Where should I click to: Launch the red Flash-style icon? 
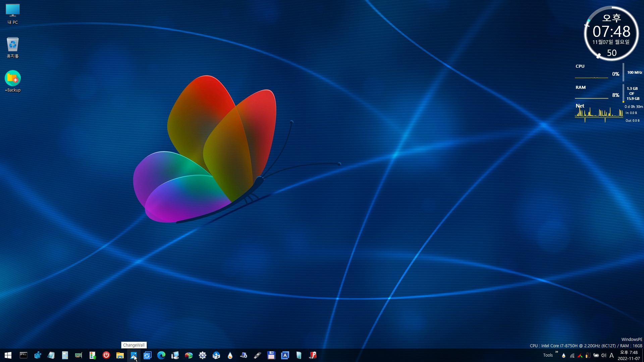(313, 355)
